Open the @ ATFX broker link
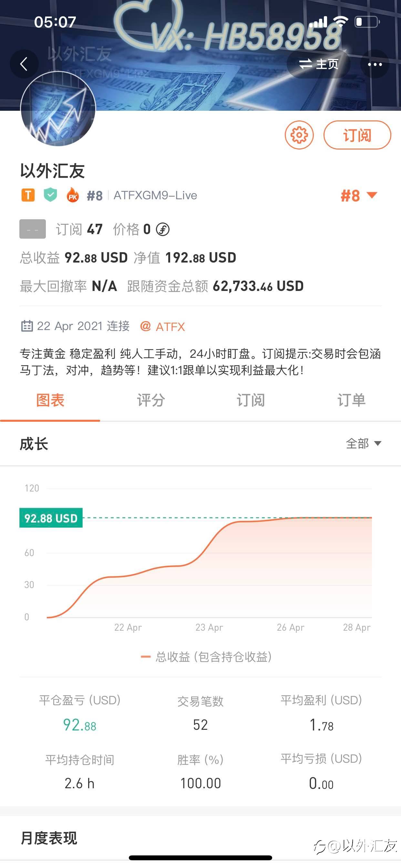Viewport: 401px width, 868px height. click(x=163, y=326)
